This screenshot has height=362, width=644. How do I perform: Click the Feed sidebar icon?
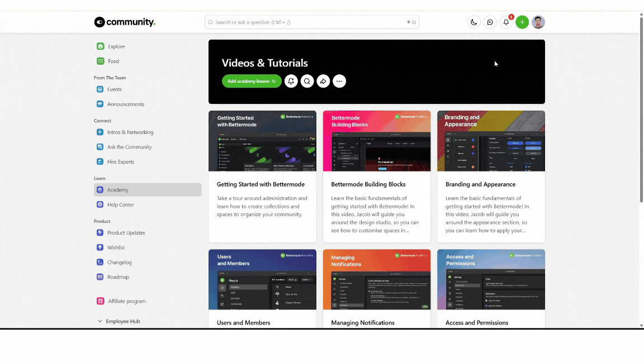click(100, 61)
